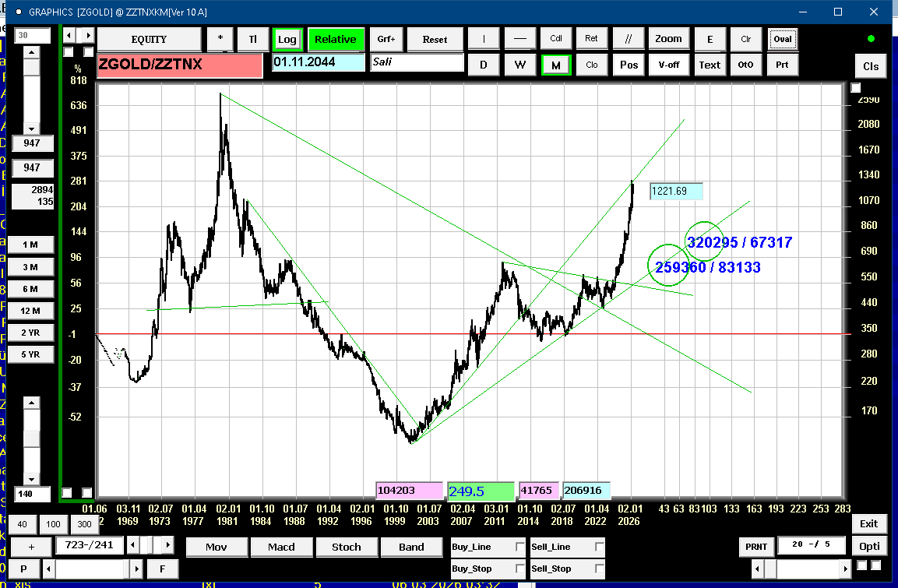Activate the Oval drawing tool

(782, 39)
